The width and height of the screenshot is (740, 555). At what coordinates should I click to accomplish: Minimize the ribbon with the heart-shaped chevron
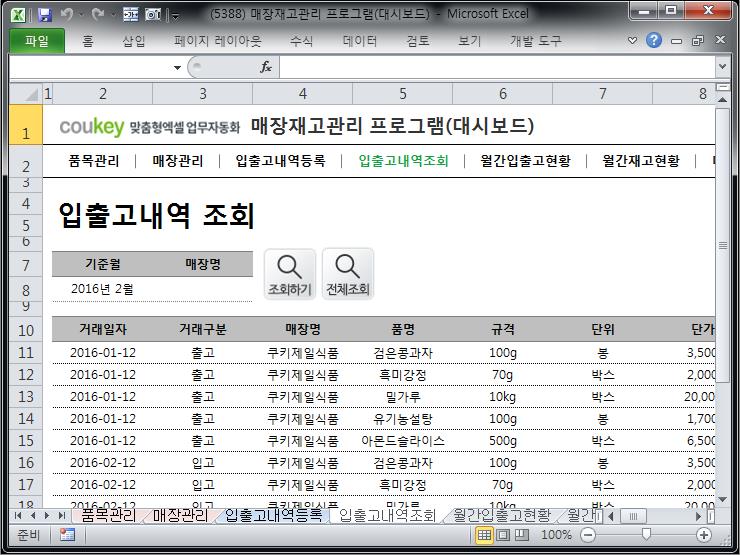point(632,41)
